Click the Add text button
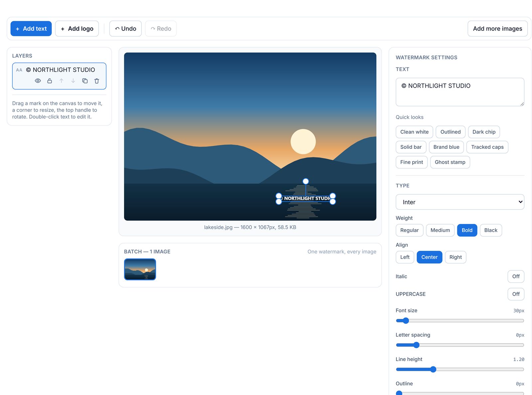 click(31, 29)
